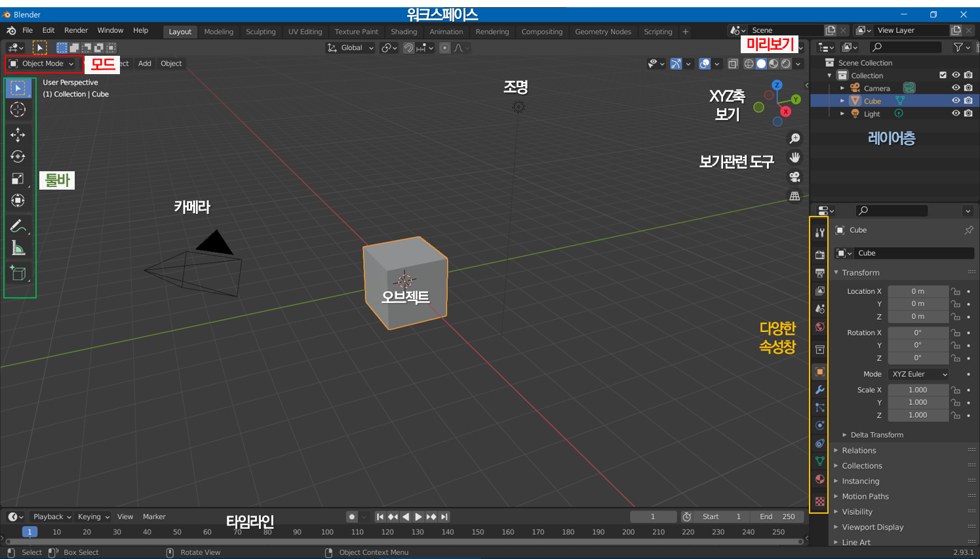This screenshot has height=559, width=980.
Task: Open the Texture properties checker tab
Action: point(819,501)
